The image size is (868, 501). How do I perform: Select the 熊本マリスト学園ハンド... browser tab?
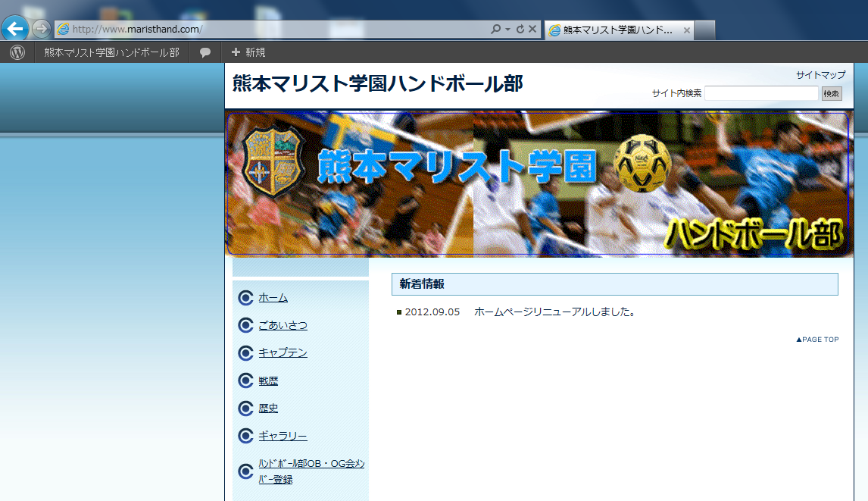coord(618,30)
